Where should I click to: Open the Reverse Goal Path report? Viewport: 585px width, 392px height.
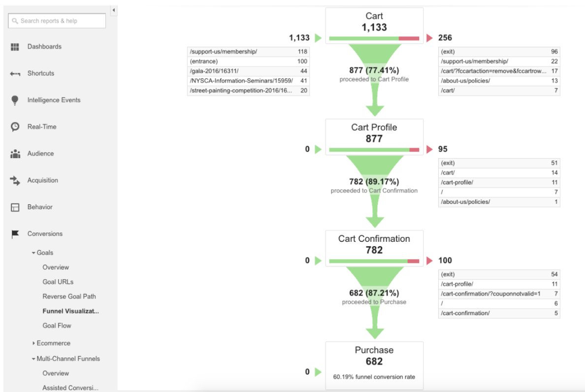click(69, 296)
